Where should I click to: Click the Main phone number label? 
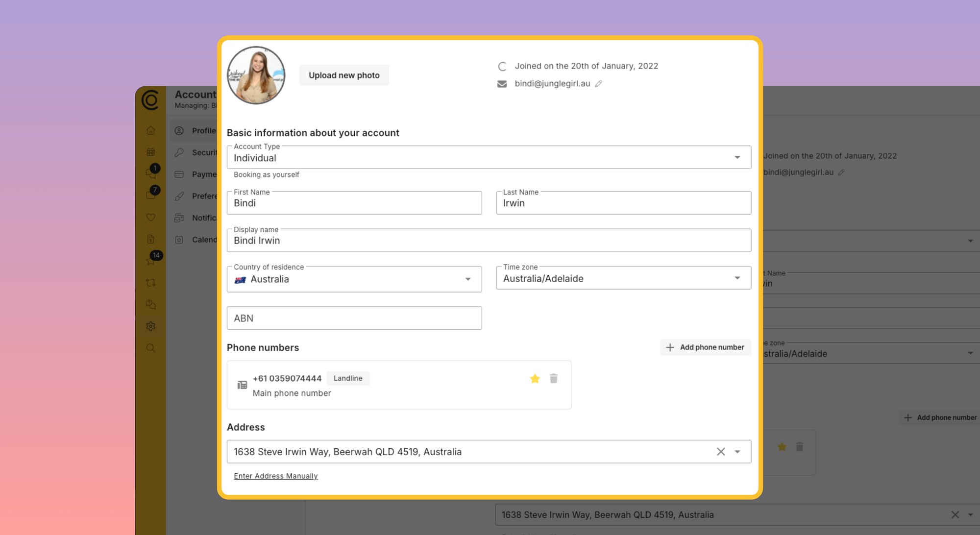click(x=292, y=393)
